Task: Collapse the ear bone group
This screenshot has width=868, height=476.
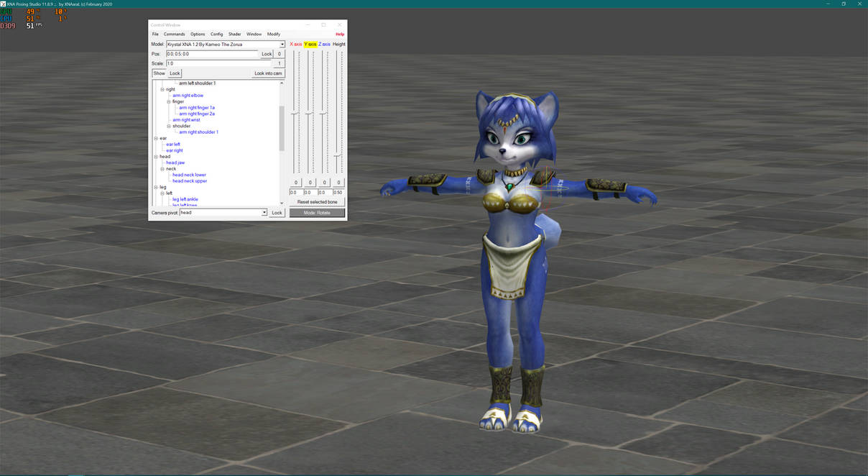Action: click(156, 137)
